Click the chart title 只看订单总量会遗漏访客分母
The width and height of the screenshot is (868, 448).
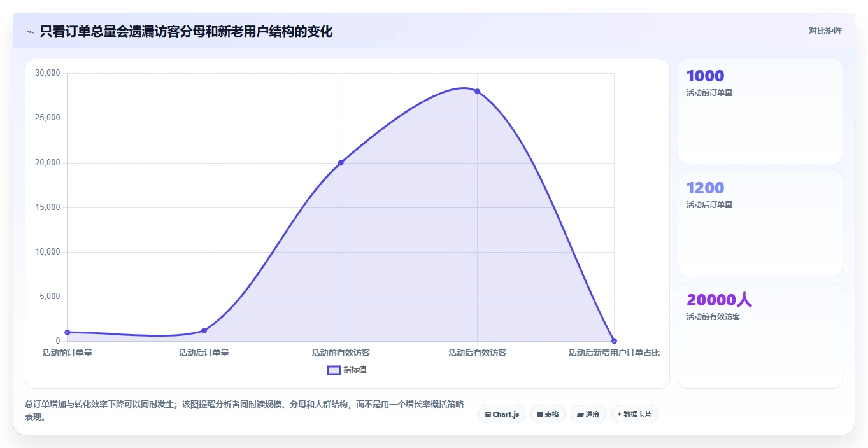coord(186,31)
